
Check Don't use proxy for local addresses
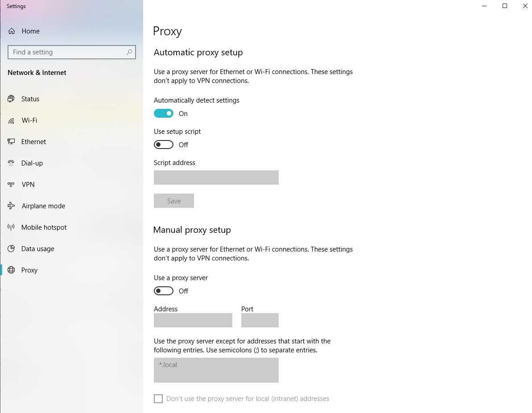(x=158, y=399)
